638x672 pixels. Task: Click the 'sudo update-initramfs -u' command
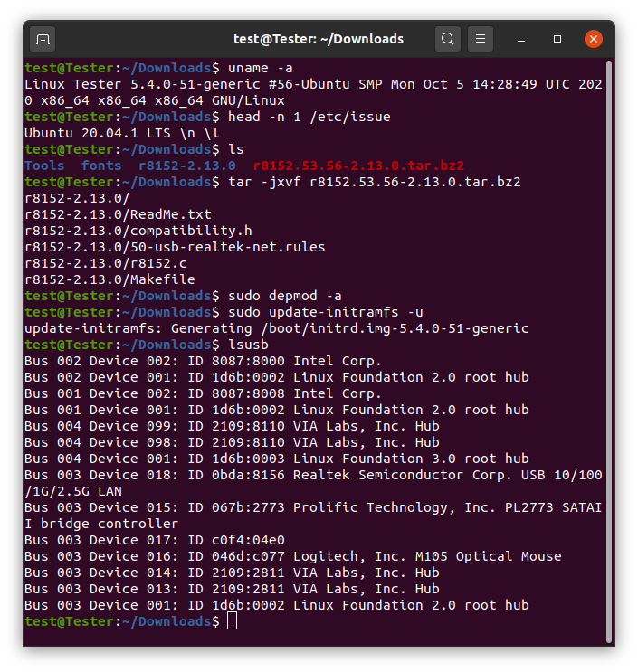[x=326, y=312]
